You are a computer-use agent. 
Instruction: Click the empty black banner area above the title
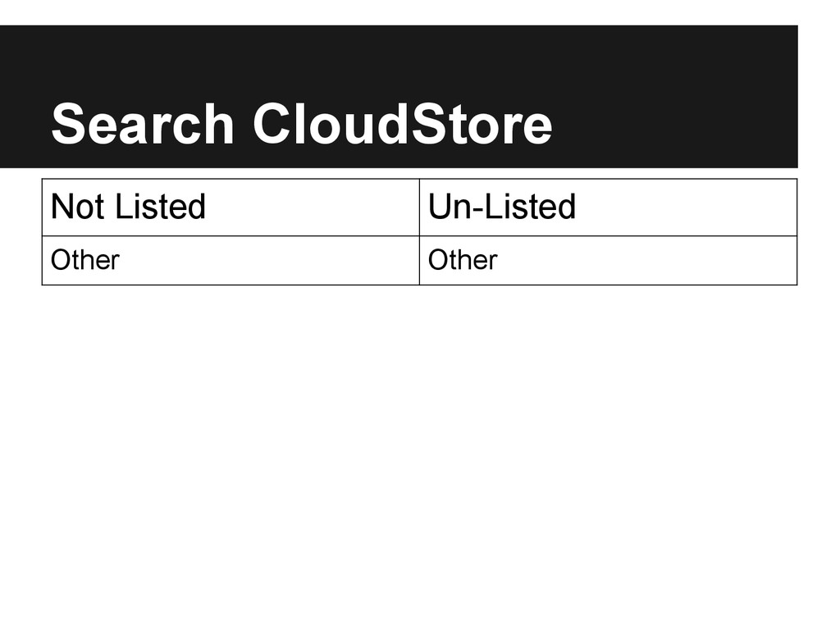[x=399, y=59]
